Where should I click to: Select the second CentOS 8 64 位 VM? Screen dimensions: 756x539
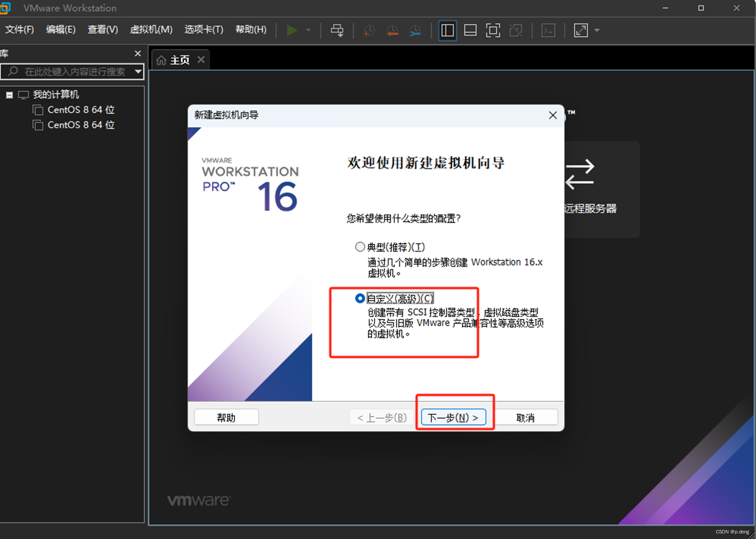point(81,125)
